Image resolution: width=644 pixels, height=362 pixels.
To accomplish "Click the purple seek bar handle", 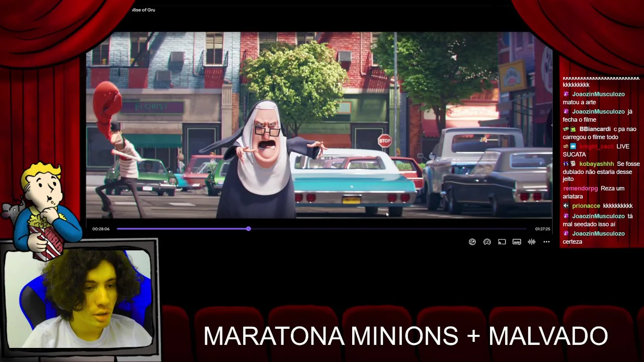I will click(249, 229).
